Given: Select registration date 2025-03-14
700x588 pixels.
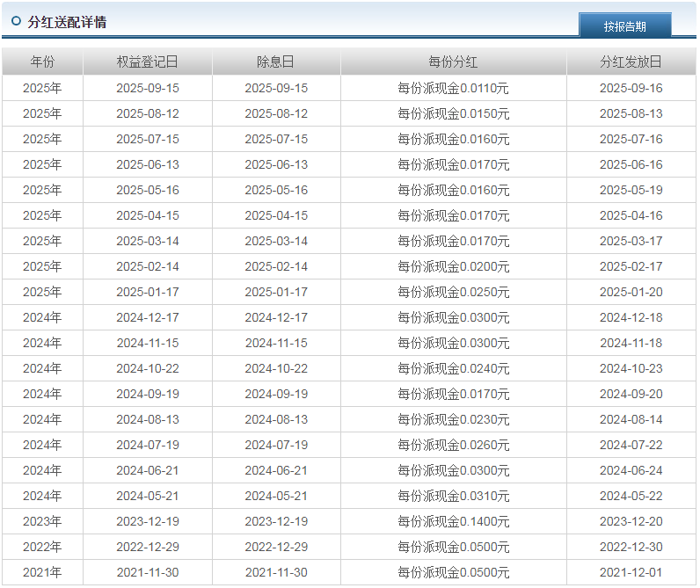Looking at the screenshot, I should pos(148,241).
